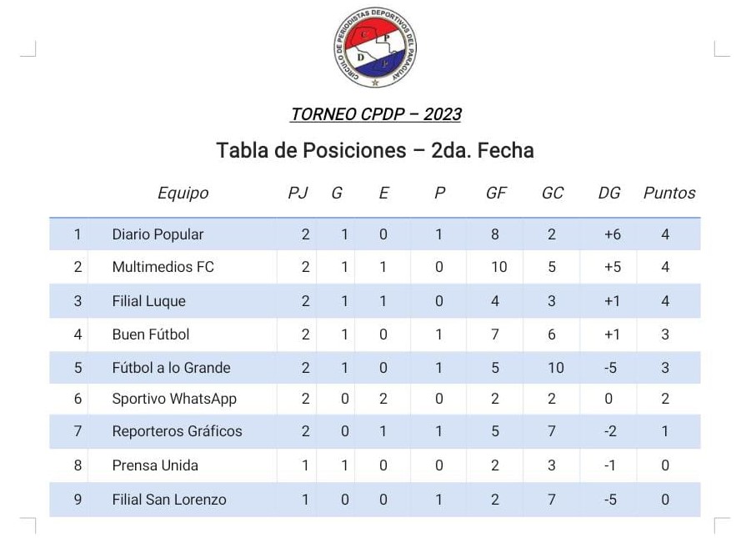
Task: Click the Puntos column header
Action: tap(669, 193)
